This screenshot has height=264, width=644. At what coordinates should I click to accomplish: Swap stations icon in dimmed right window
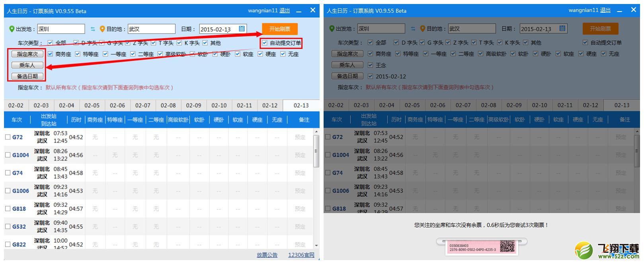[x=413, y=29]
